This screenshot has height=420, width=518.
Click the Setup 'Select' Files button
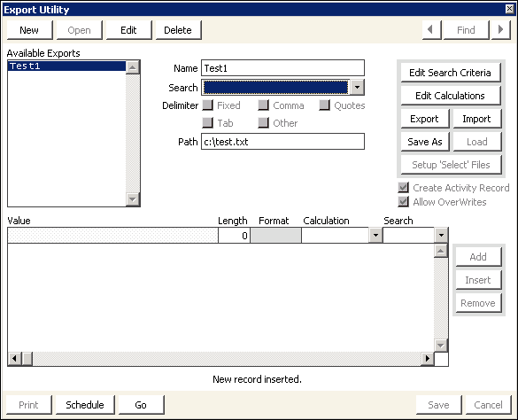451,165
